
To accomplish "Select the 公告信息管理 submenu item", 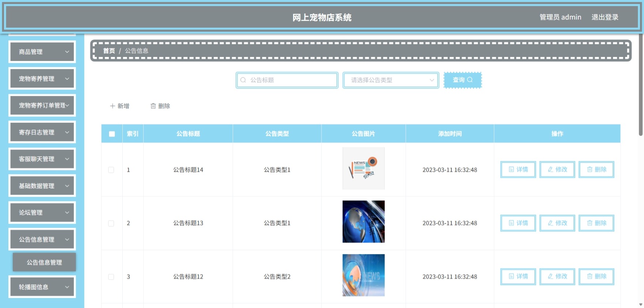I will [x=44, y=262].
